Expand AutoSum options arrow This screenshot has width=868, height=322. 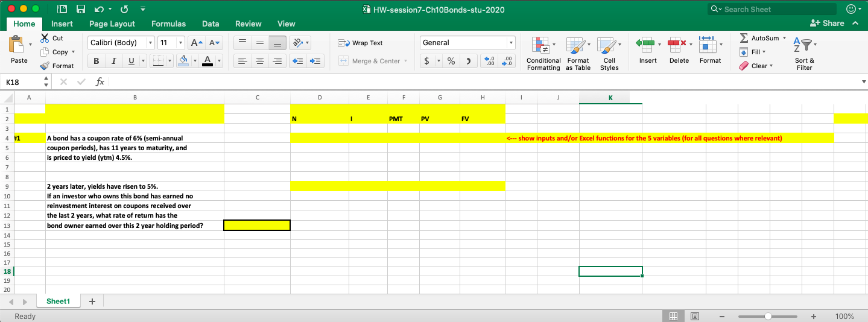pyautogui.click(x=784, y=38)
